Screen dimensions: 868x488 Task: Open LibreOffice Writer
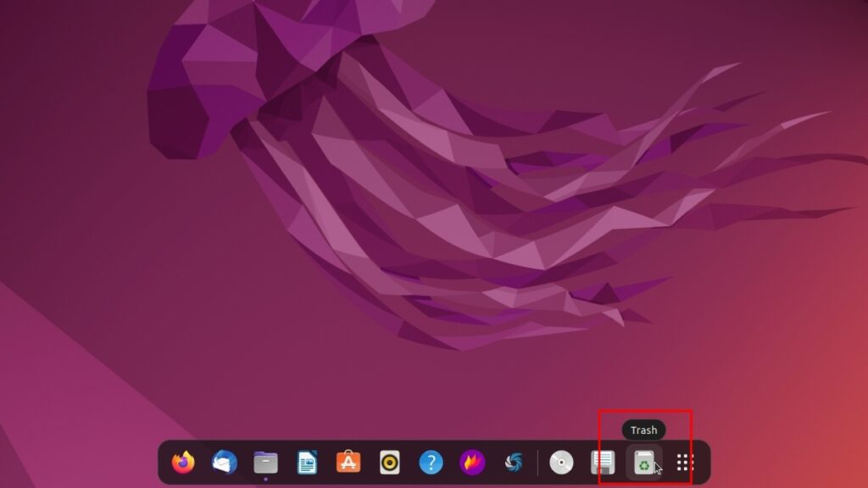(306, 461)
